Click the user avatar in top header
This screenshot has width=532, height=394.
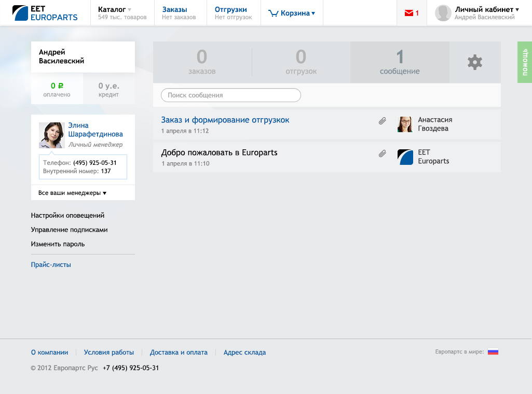[443, 13]
